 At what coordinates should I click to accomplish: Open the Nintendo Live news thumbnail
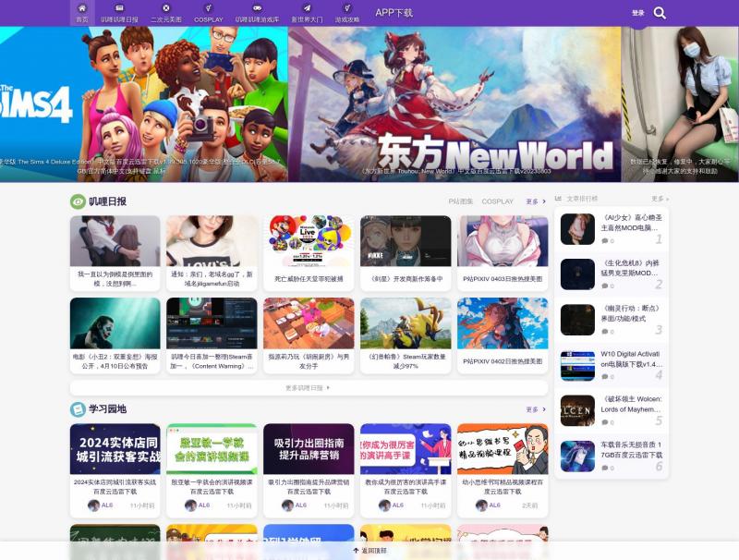(x=309, y=241)
